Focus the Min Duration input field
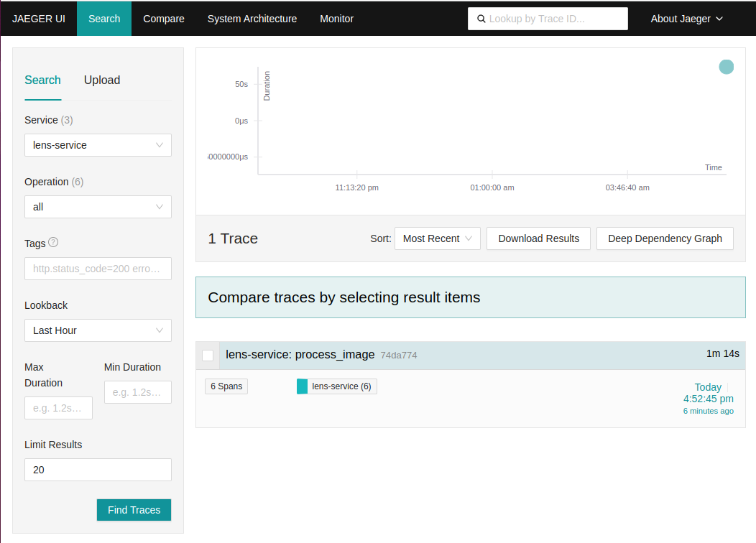756x543 pixels. 138,392
